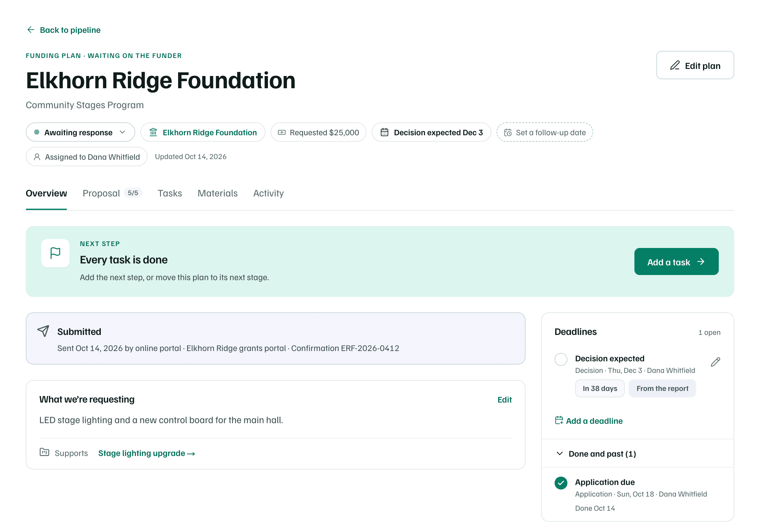This screenshot has height=532, width=760.
Task: Click the money icon beside Requested $25,000
Action: 282,132
